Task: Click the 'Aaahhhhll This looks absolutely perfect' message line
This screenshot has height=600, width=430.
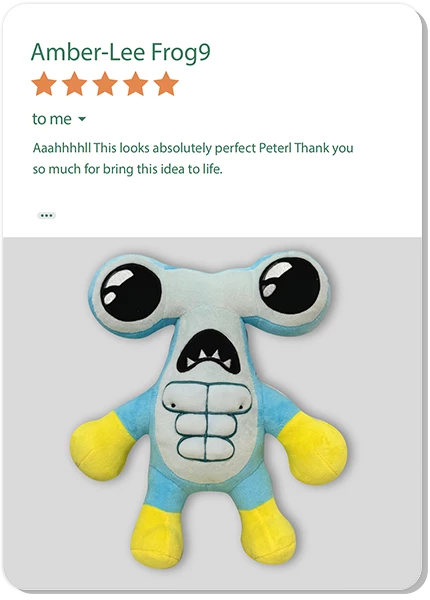Action: pos(193,148)
